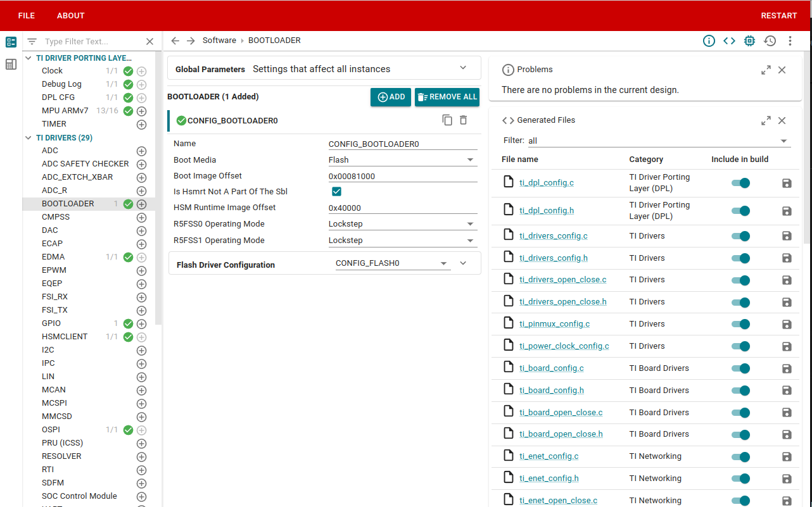The height and width of the screenshot is (507, 812).
Task: Click the REMOVE ALL button
Action: pos(447,97)
